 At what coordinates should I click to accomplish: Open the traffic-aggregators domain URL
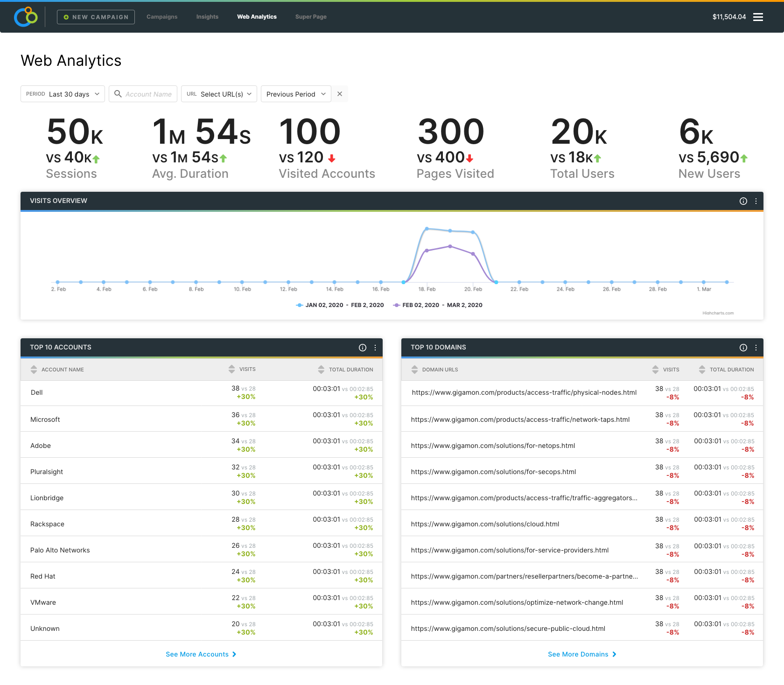pos(524,498)
